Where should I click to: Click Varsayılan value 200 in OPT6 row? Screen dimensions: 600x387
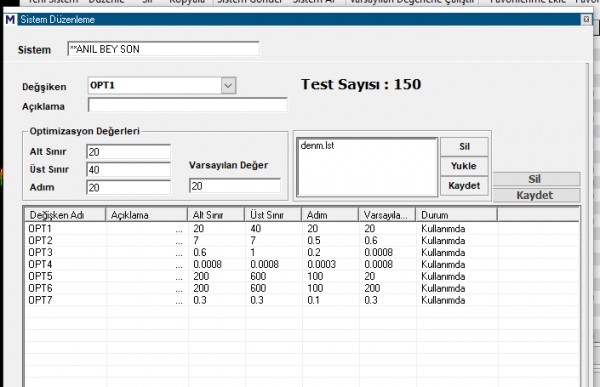tap(372, 288)
